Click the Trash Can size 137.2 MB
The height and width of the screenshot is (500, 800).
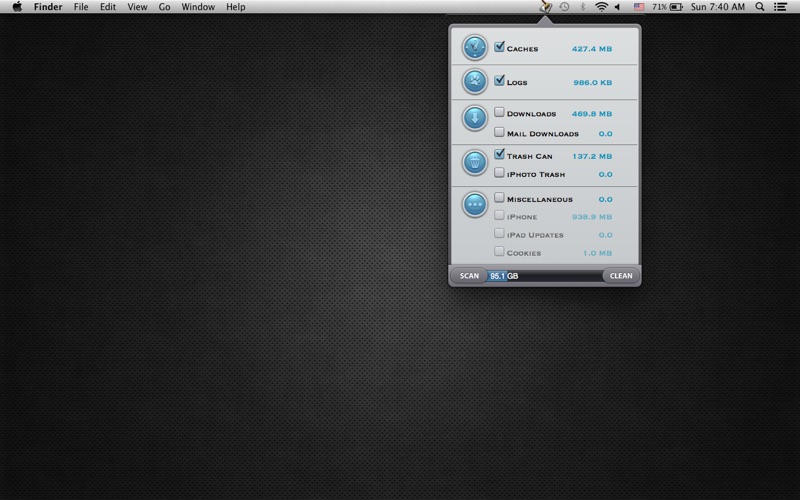pos(592,157)
